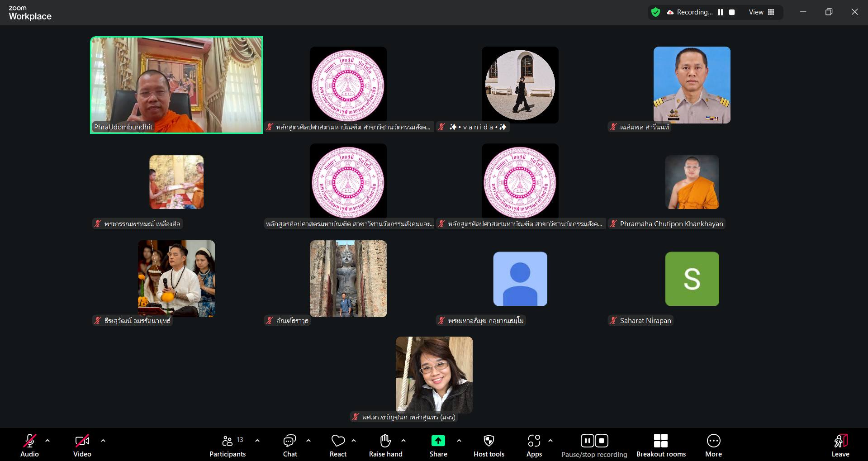Screen dimensions: 868x461
Task: Open the Chat panel
Action: [289, 441]
